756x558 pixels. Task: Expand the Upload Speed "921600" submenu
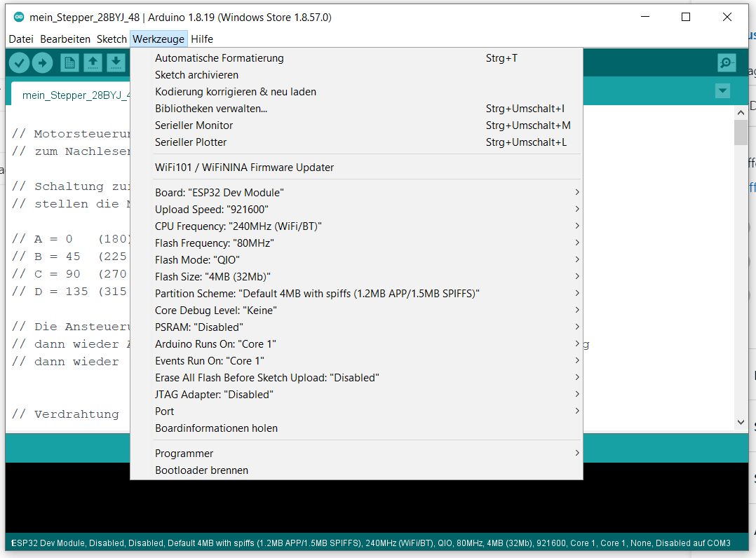tap(356, 210)
